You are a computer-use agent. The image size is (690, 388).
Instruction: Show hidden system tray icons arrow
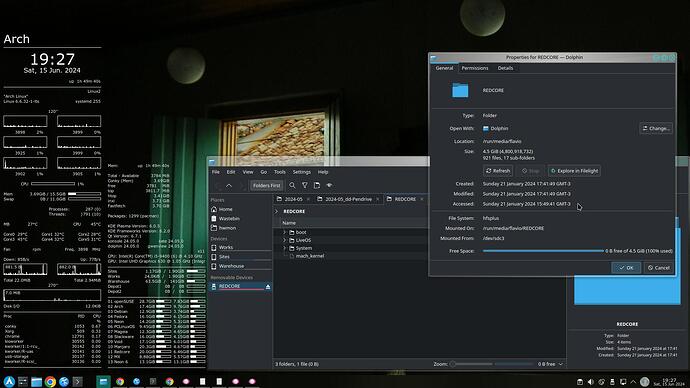pos(633,382)
